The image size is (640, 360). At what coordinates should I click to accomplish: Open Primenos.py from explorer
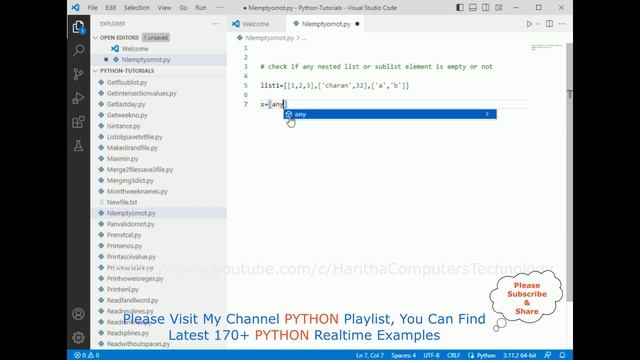click(x=124, y=246)
